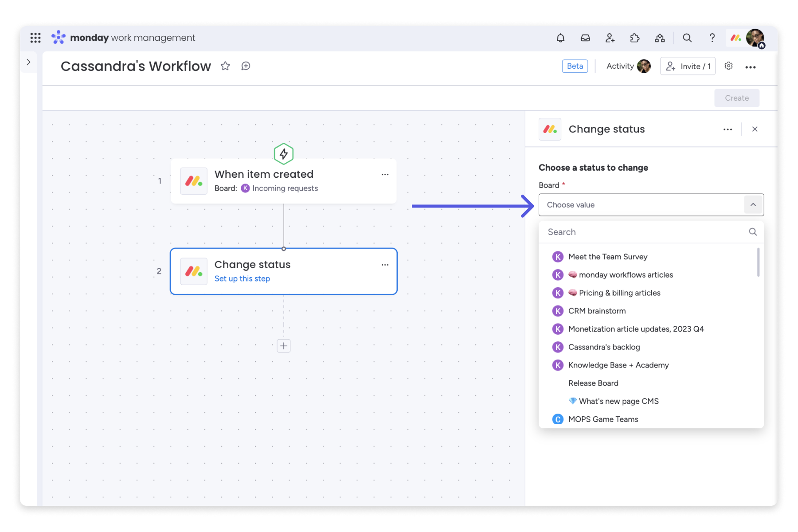
Task: Open the help question-mark icon
Action: coord(712,38)
